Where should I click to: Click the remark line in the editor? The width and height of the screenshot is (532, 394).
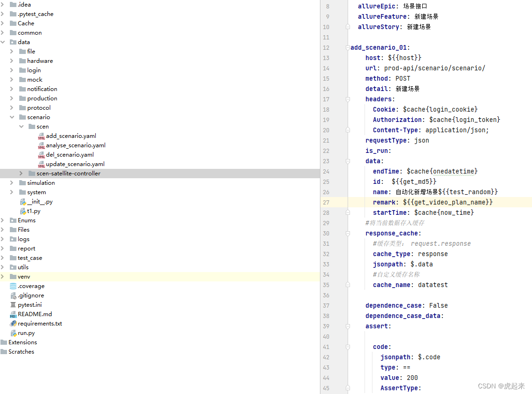tap(433, 203)
